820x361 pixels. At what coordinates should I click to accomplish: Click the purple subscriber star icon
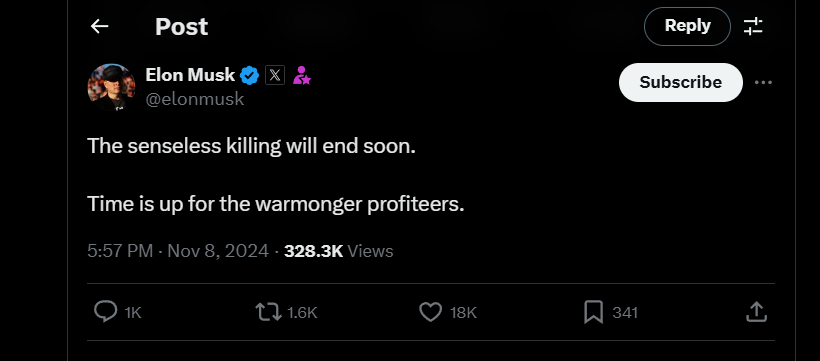point(302,76)
